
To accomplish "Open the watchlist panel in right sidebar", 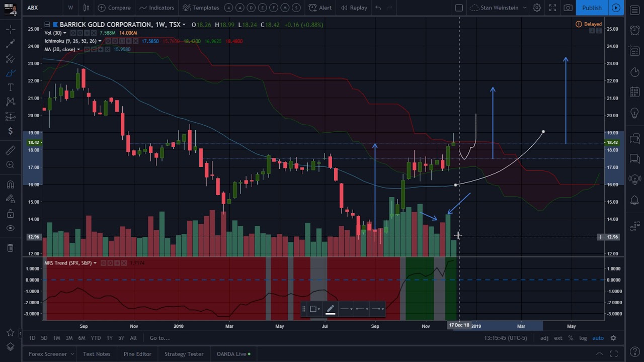I will tap(634, 10).
